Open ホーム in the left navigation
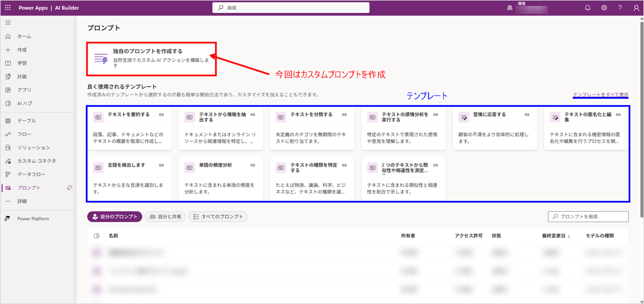 [x=24, y=37]
